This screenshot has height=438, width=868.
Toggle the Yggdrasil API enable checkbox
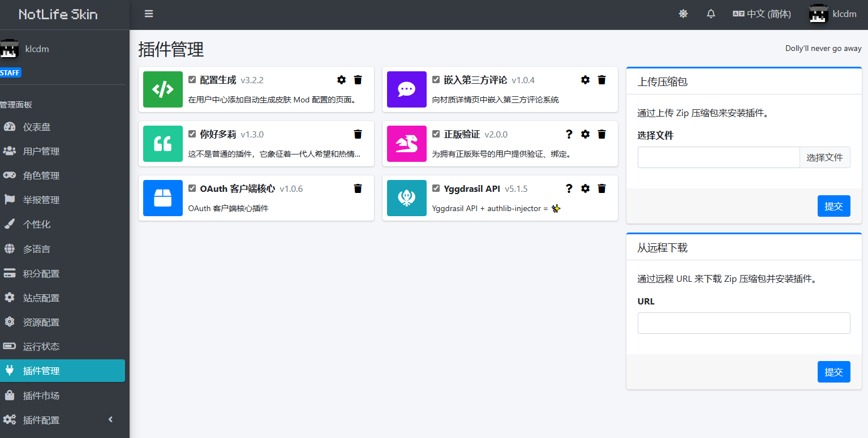436,188
